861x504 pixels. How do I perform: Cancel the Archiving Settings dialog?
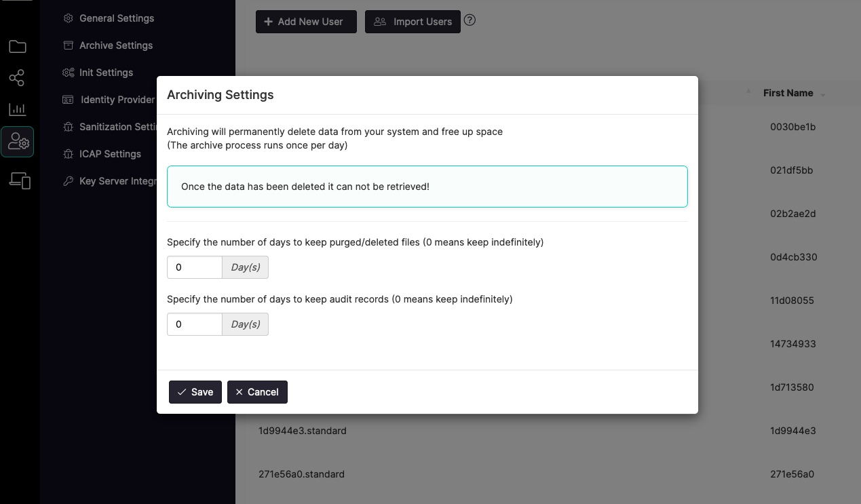[257, 392]
